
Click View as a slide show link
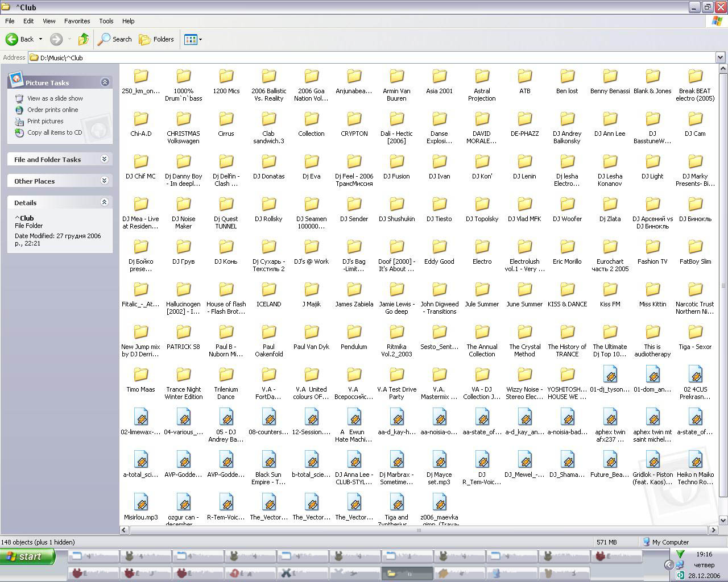pos(55,98)
